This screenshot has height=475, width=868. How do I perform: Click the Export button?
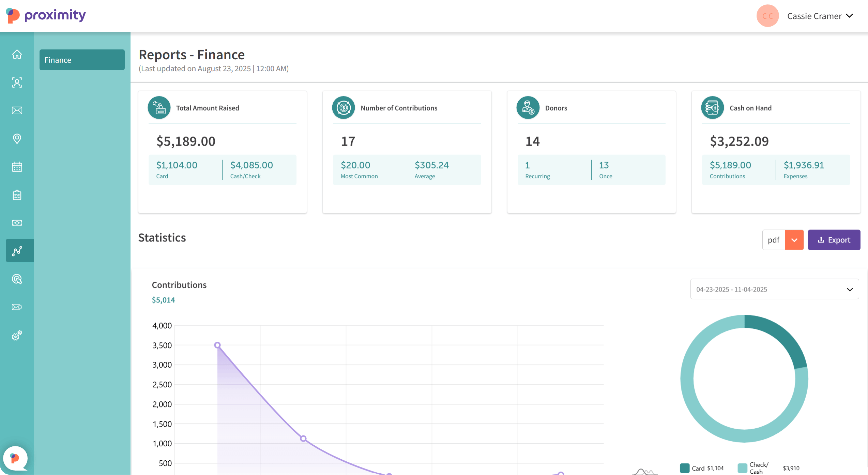834,240
